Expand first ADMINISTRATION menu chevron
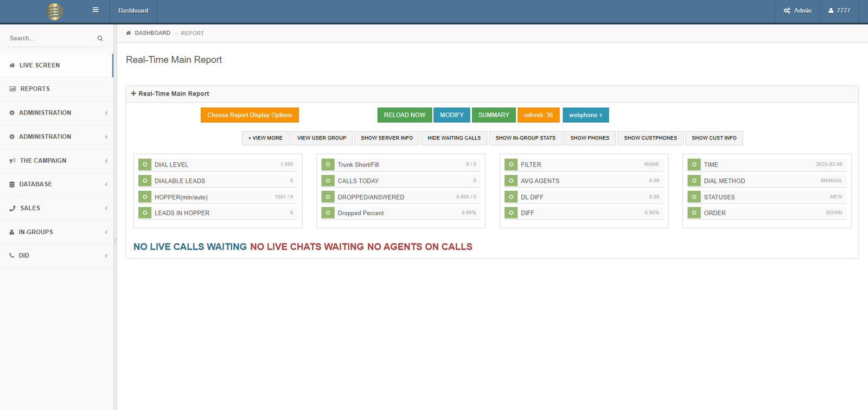 coord(106,113)
